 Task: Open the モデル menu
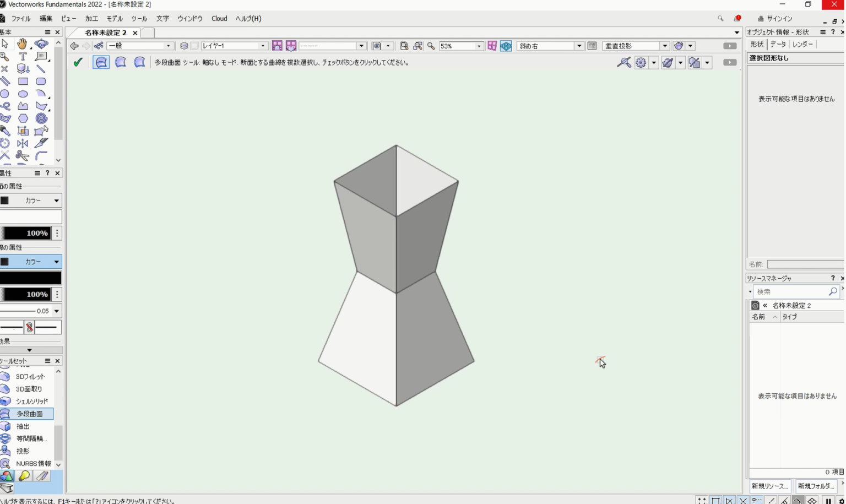(115, 19)
